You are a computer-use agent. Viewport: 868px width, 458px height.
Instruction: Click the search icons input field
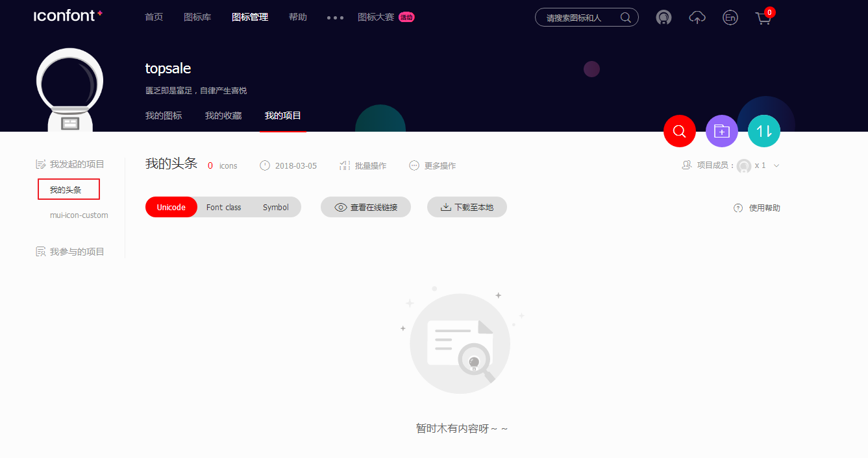point(578,18)
